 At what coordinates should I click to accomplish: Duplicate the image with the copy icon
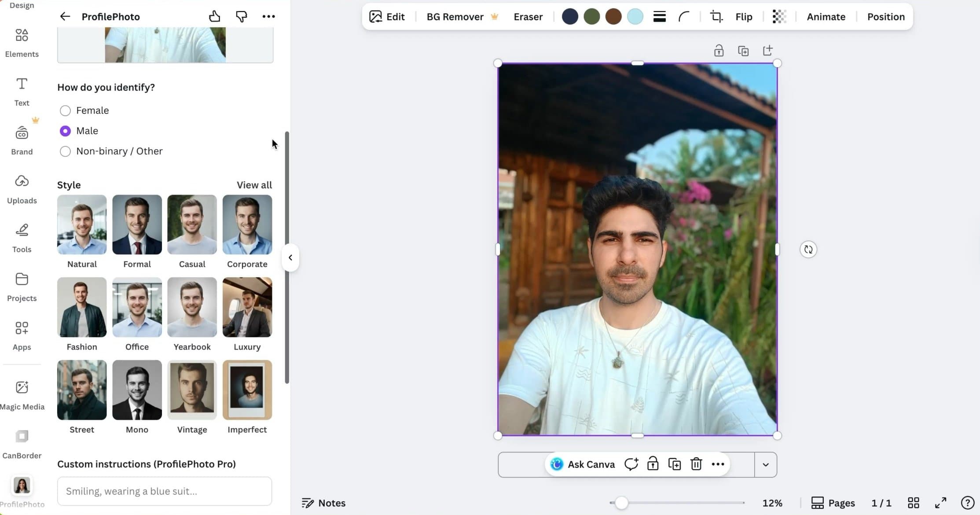pyautogui.click(x=743, y=50)
